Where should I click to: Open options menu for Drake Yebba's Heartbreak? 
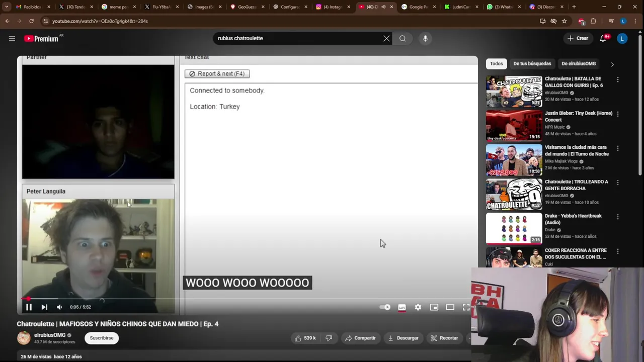point(618,216)
